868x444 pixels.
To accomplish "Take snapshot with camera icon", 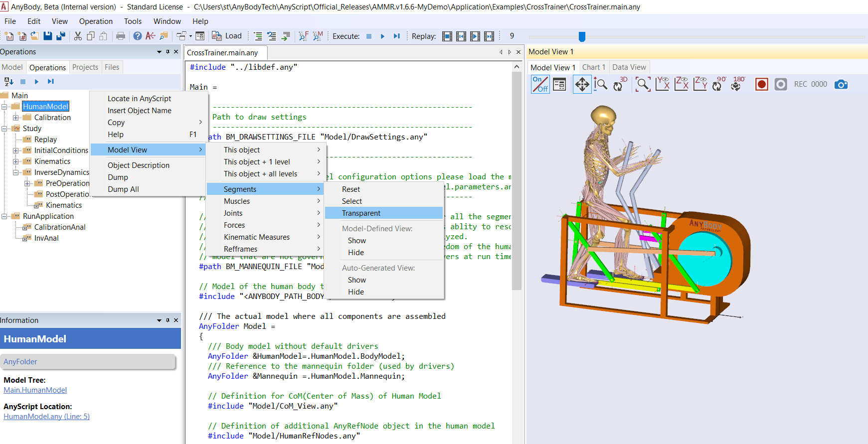I will [841, 84].
